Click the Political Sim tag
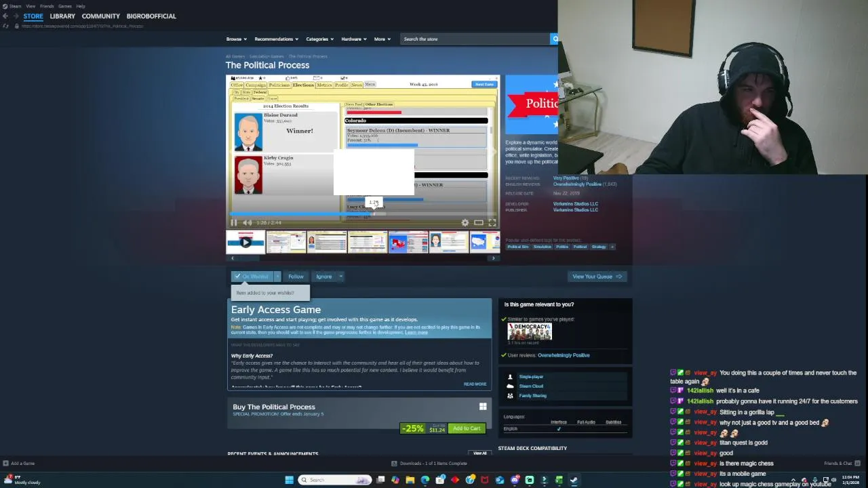This screenshot has height=488, width=868. coord(517,247)
